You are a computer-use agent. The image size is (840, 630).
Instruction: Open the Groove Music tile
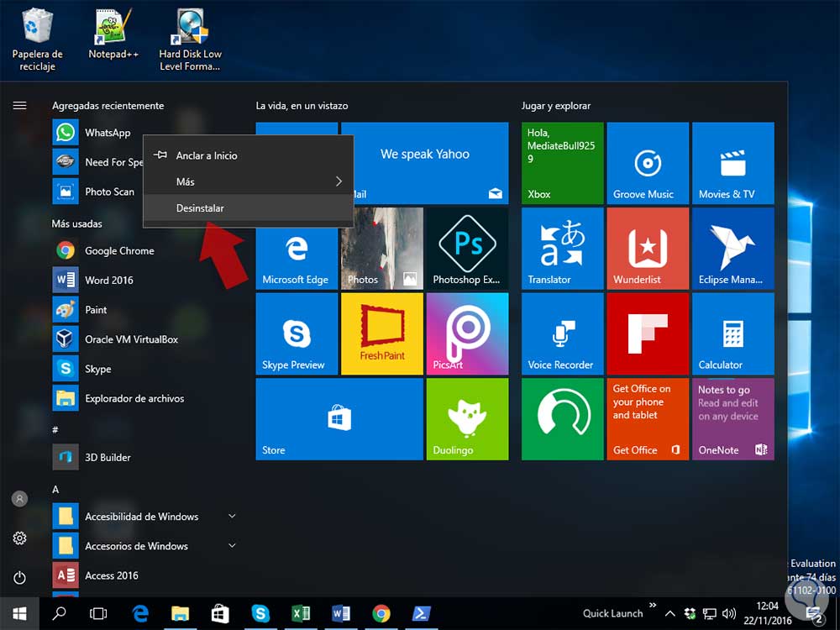648,164
